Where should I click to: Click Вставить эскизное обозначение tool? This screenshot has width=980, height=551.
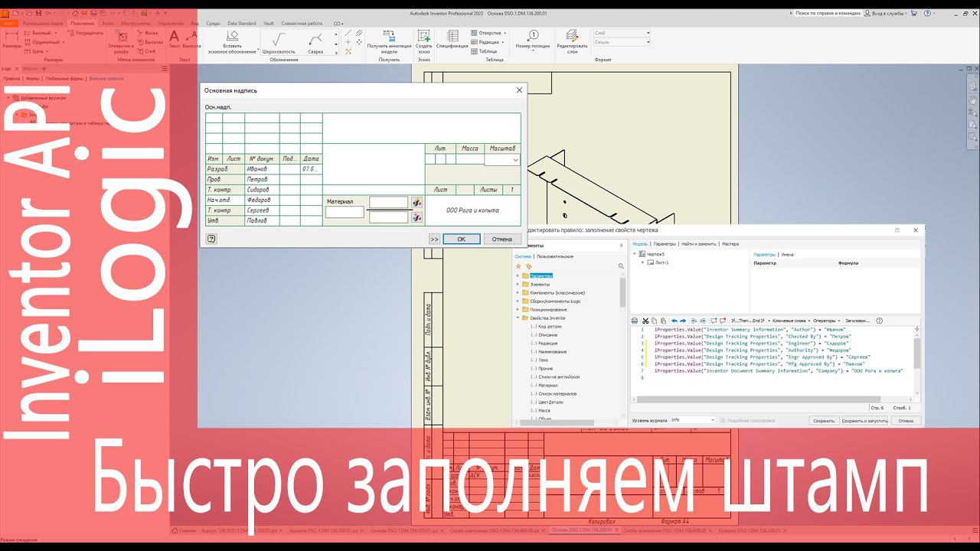pyautogui.click(x=232, y=42)
